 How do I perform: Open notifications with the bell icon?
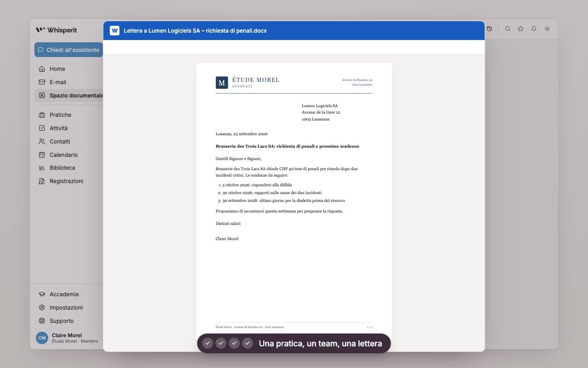[x=534, y=29]
